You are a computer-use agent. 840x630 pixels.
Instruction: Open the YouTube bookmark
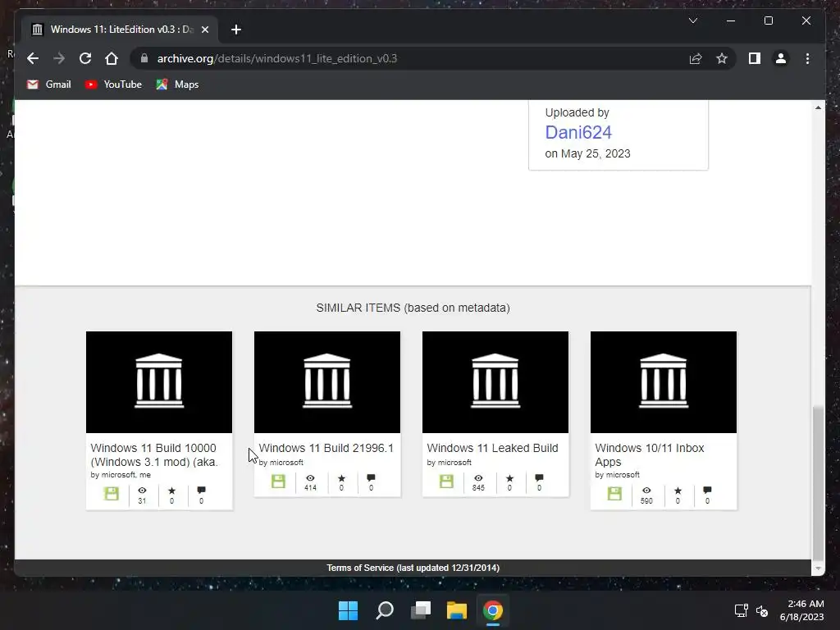(113, 84)
